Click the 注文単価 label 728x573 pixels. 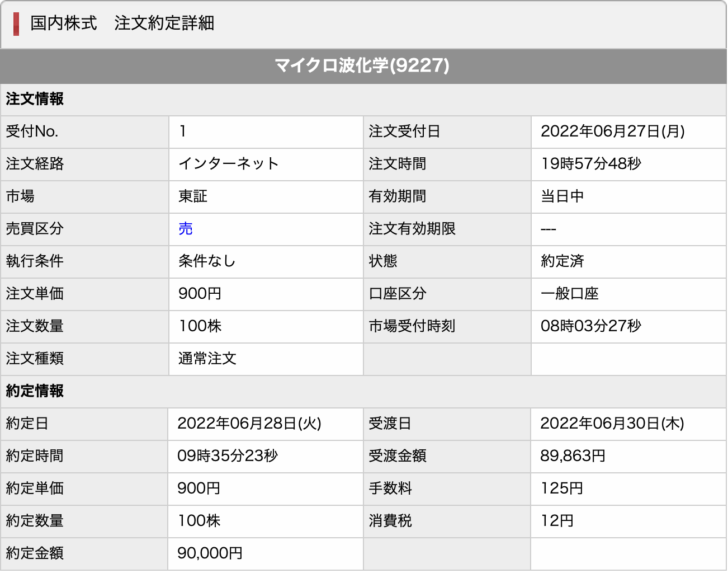coord(35,294)
